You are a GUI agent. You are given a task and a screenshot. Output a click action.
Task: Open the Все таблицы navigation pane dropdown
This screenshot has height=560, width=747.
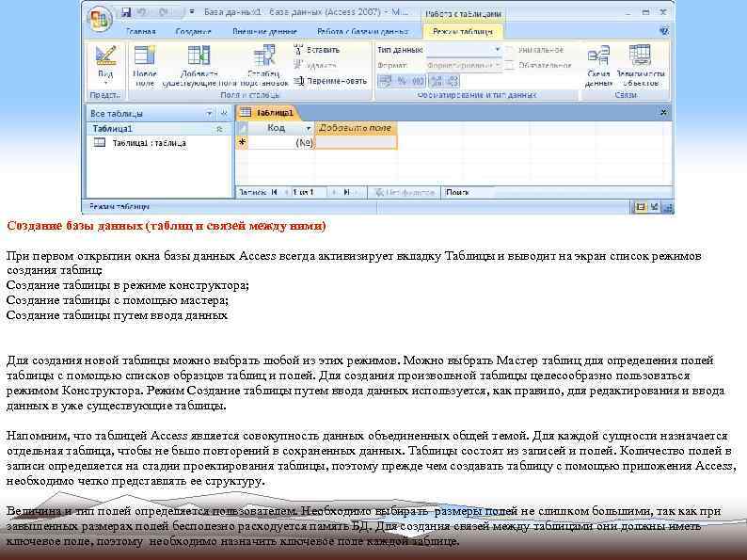pyautogui.click(x=209, y=114)
